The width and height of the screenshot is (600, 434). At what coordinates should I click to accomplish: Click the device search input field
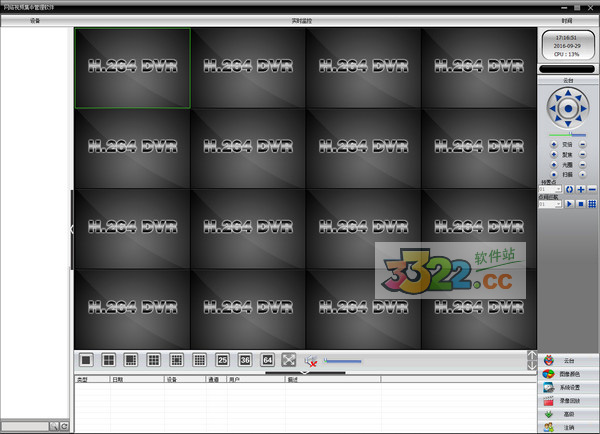coord(25,426)
